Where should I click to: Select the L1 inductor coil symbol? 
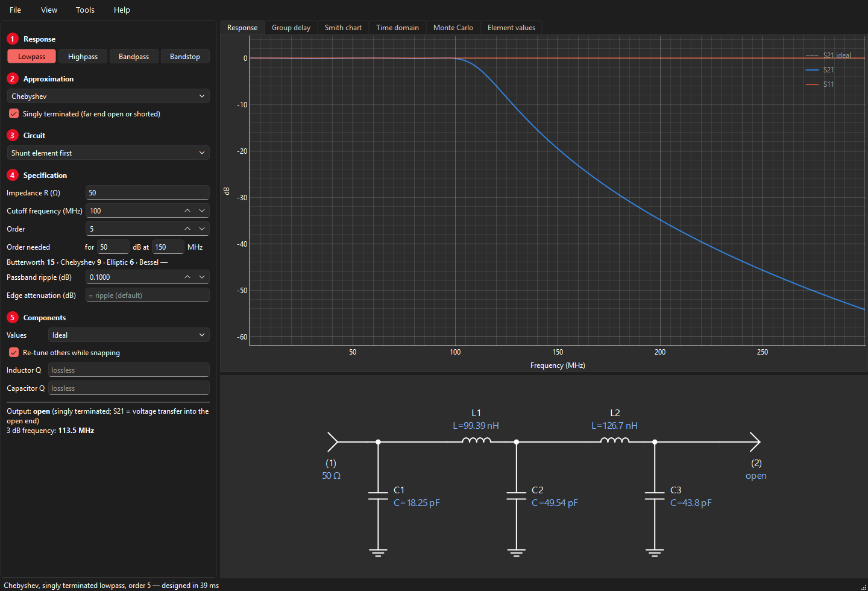477,440
